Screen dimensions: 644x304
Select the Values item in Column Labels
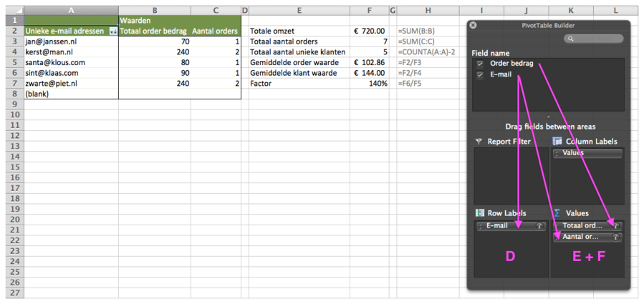pos(587,153)
